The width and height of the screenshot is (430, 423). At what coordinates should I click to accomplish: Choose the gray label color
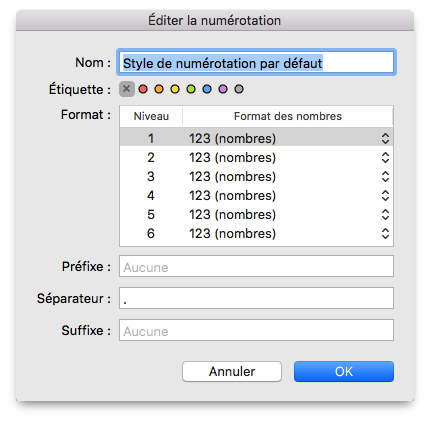point(239,89)
